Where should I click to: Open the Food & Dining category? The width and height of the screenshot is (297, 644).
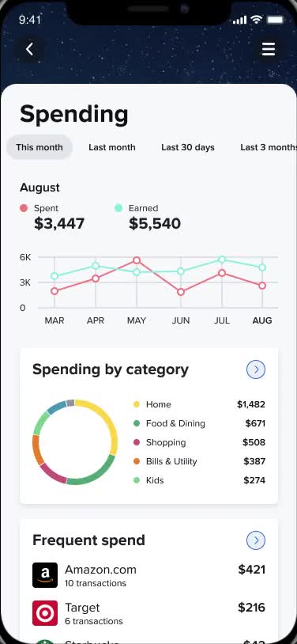click(199, 423)
